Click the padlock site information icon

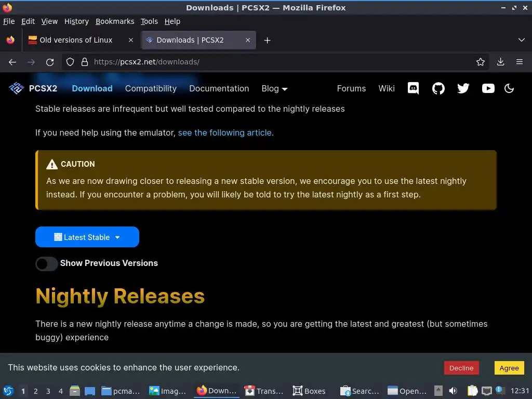(85, 62)
